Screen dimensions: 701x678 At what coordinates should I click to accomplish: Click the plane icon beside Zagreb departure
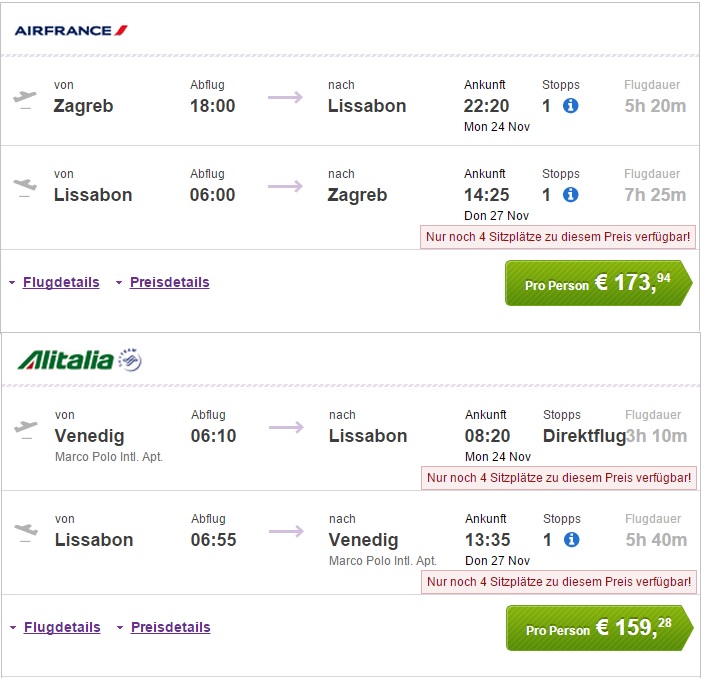pos(25,98)
